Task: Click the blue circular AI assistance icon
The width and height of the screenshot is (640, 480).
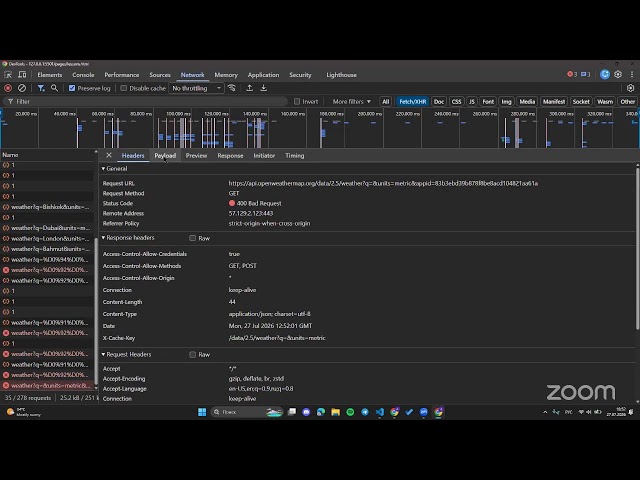Action: point(605,74)
